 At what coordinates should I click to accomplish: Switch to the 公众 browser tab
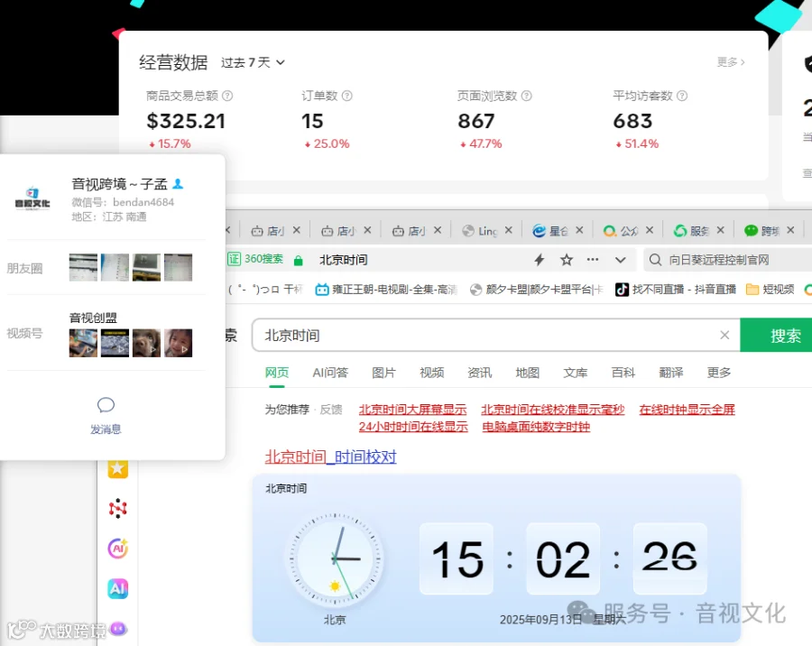pyautogui.click(x=621, y=231)
